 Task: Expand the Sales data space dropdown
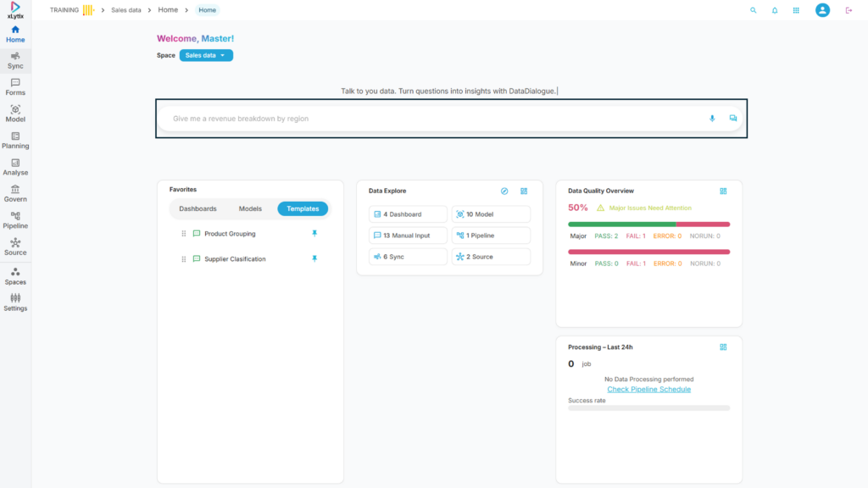pos(206,55)
